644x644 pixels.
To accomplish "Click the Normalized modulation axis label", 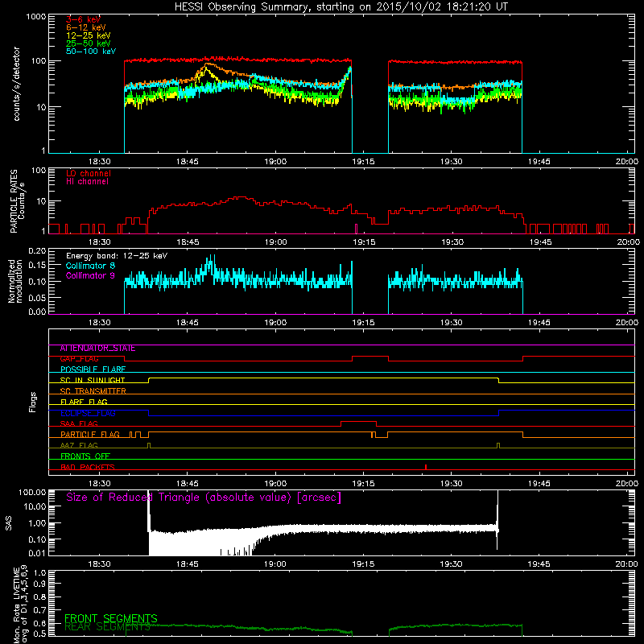I will tap(14, 281).
